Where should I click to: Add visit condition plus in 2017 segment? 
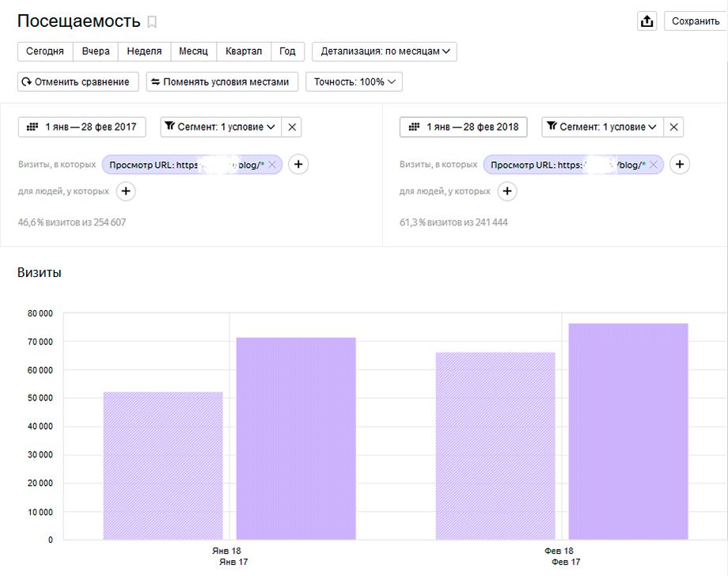[298, 165]
